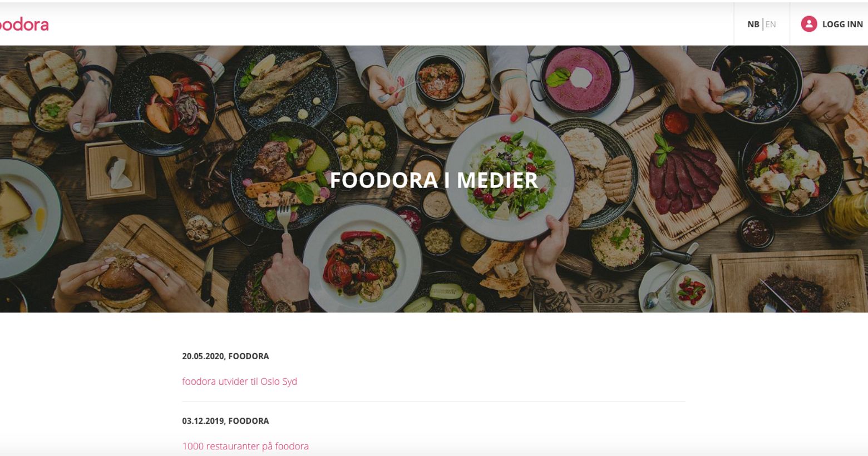Open the user profile icon

click(808, 24)
